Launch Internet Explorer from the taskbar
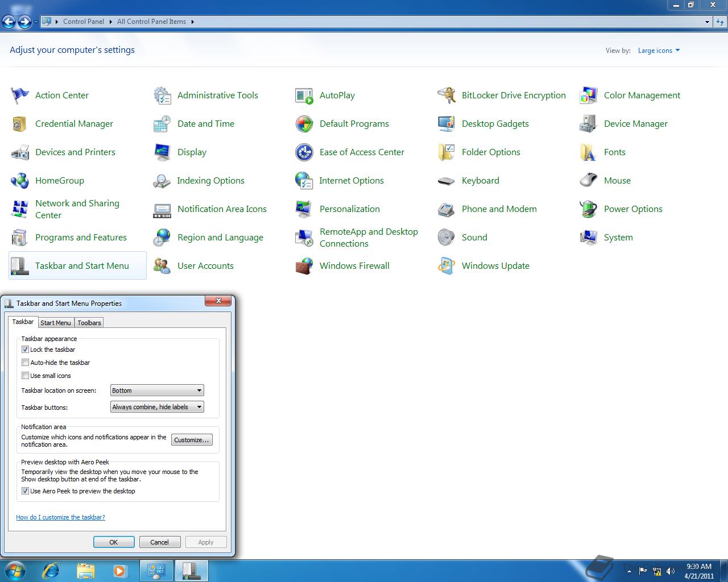Screen dimensions: 728x582 [x=51, y=570]
